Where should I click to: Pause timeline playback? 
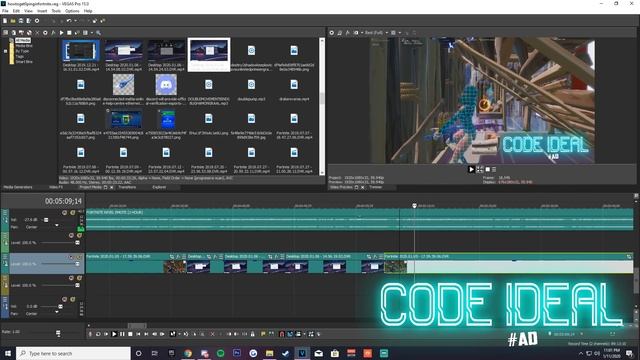pos(122,334)
